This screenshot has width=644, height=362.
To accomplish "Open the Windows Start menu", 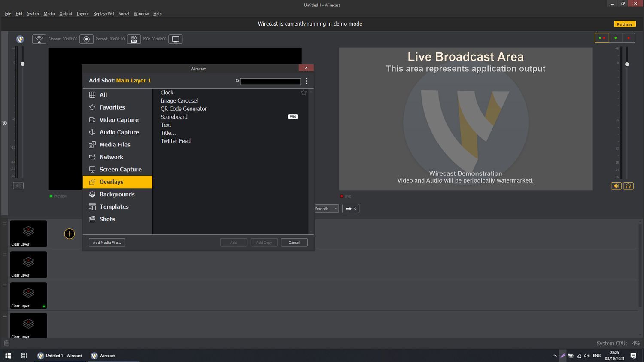I will 8,356.
